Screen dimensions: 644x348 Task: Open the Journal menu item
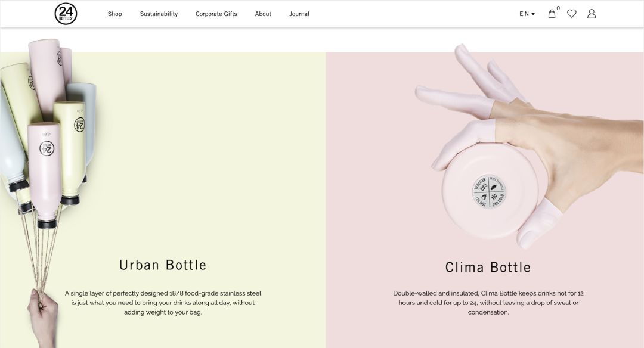click(x=299, y=14)
